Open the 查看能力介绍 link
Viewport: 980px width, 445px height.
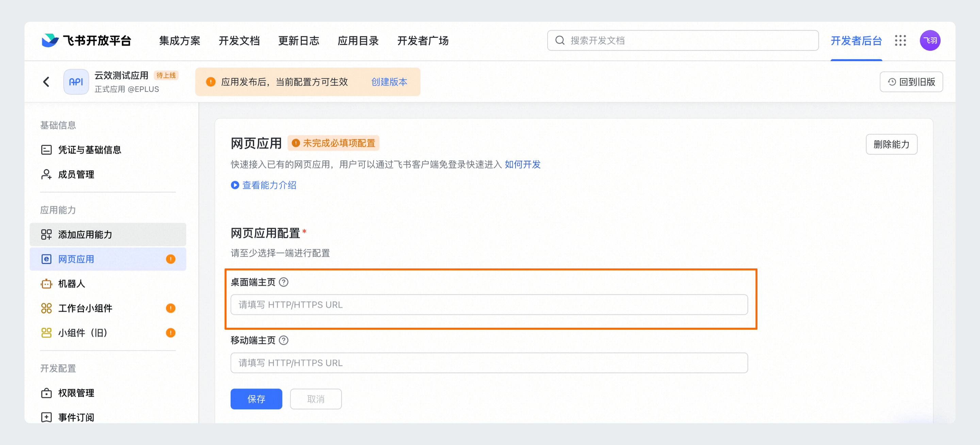click(269, 185)
